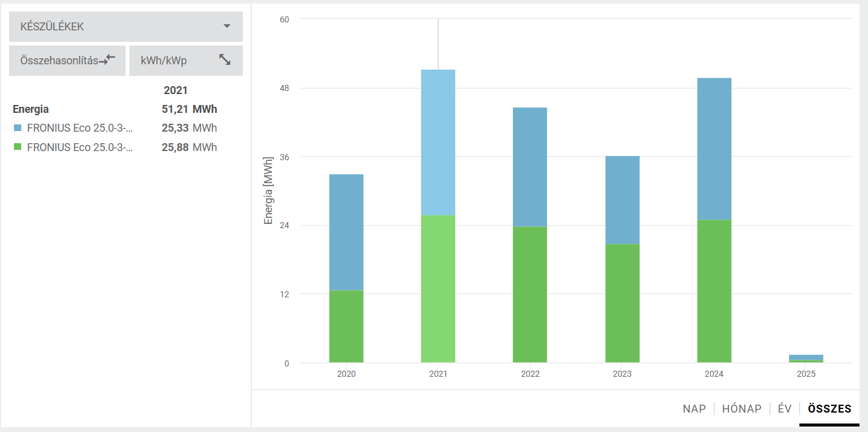Click the green segment of the 2021 bar
The image size is (868, 432).
tap(438, 289)
